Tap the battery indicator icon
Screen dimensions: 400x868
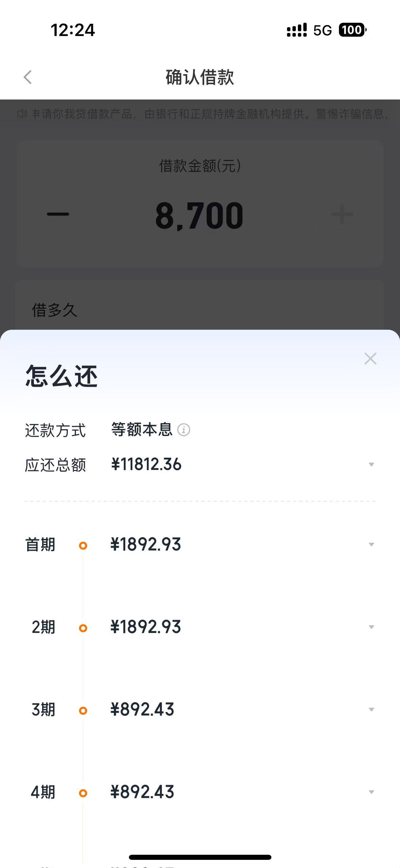[353, 30]
